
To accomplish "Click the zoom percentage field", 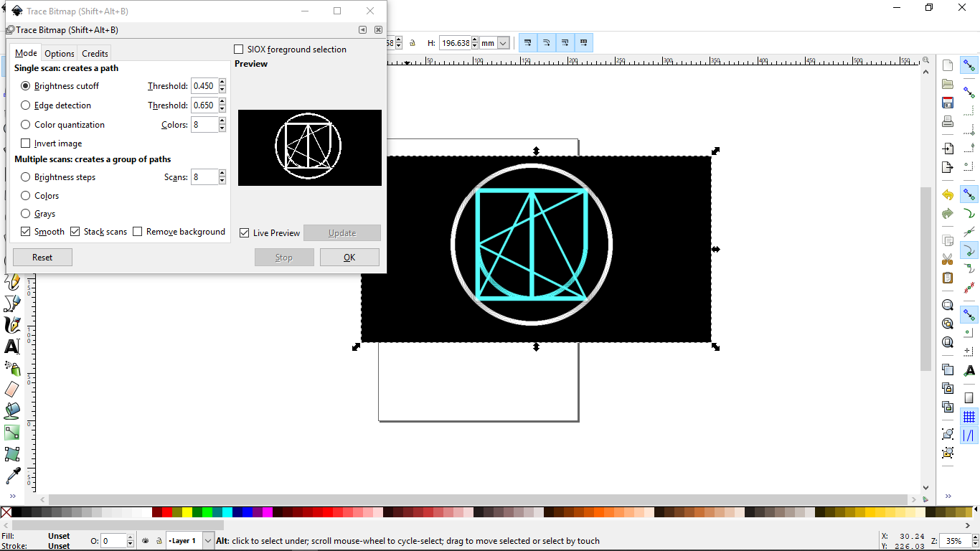I will (955, 541).
